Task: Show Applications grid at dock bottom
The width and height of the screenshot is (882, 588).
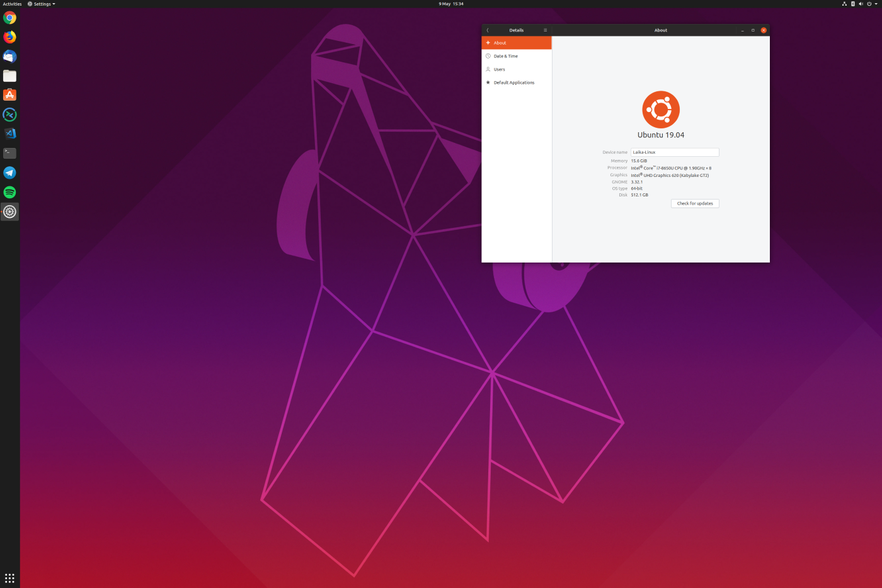Action: click(9, 578)
